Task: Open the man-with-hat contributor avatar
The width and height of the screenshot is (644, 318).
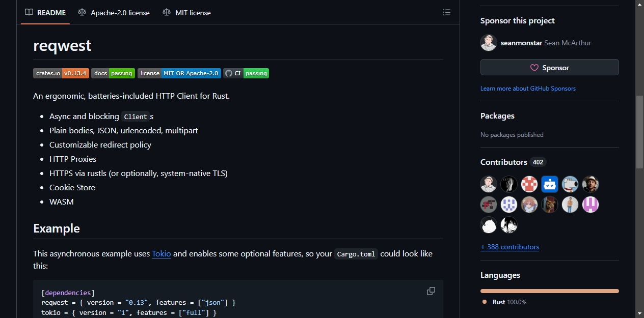Action: [591, 184]
